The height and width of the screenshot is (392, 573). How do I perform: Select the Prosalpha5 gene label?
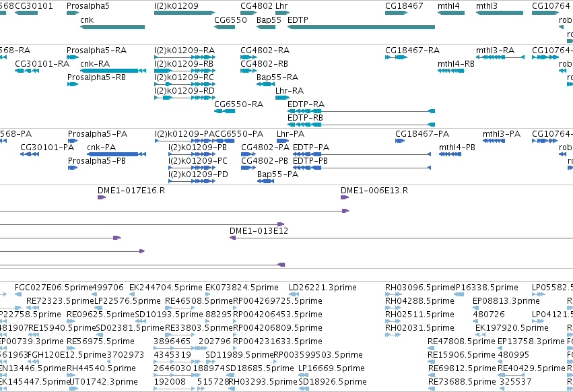[x=88, y=6]
